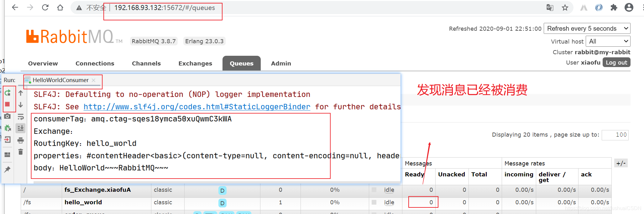644x214 pixels.
Task: Toggle table columns with the +/- button
Action: pyautogui.click(x=621, y=163)
